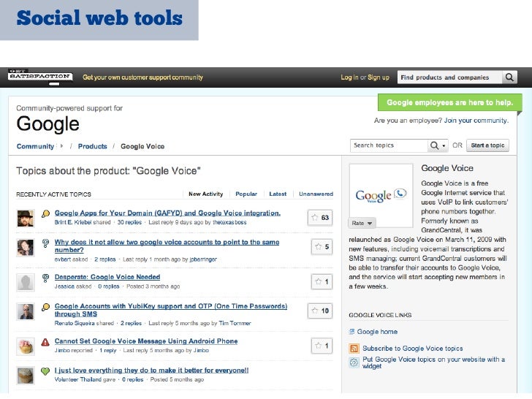Click Renato Siqueira author name
This screenshot has width=532, height=399.
coord(75,323)
